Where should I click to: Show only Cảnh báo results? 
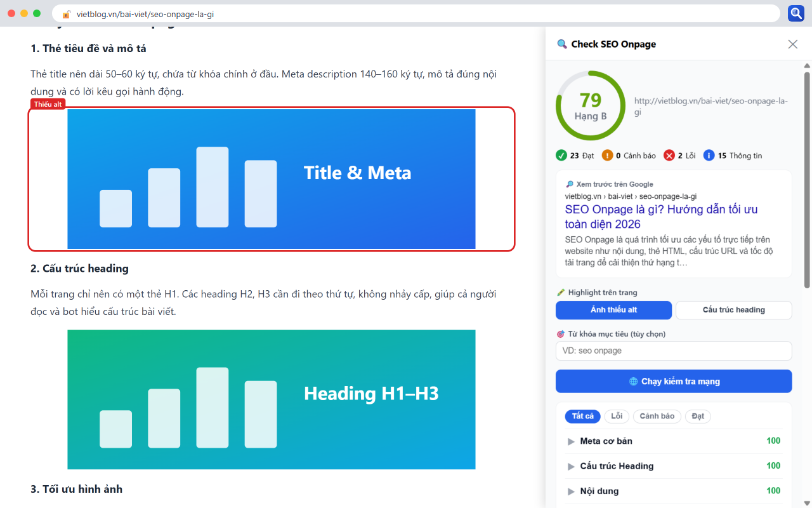[x=657, y=417]
